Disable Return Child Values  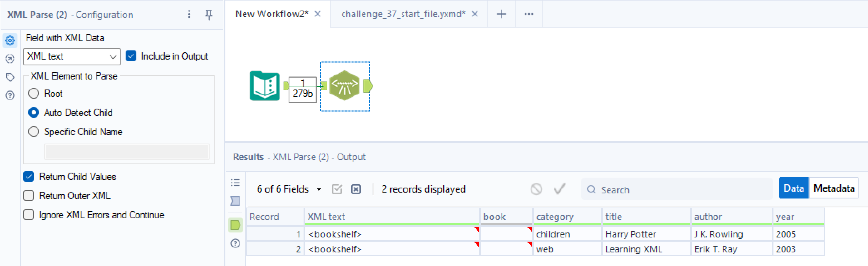pyautogui.click(x=29, y=177)
